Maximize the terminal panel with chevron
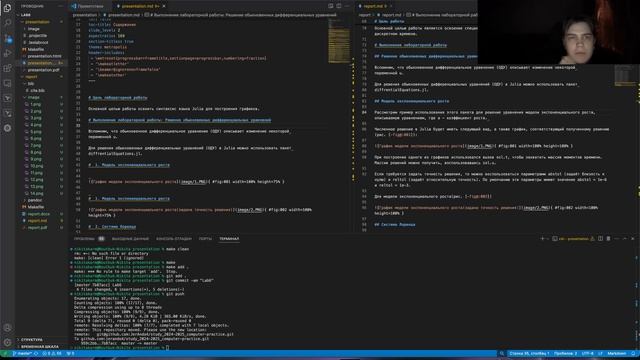 coord(624,238)
